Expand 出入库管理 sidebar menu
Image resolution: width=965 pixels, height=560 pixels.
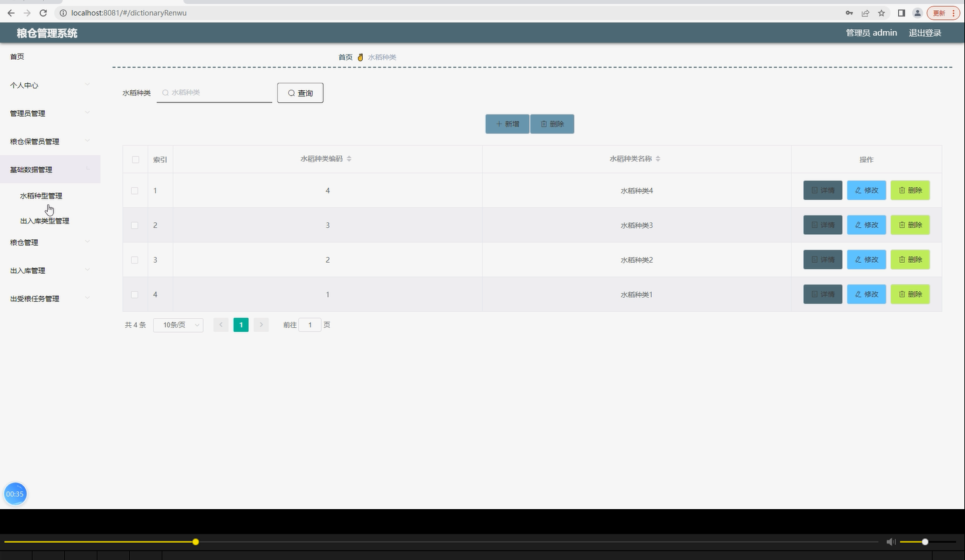pyautogui.click(x=50, y=270)
